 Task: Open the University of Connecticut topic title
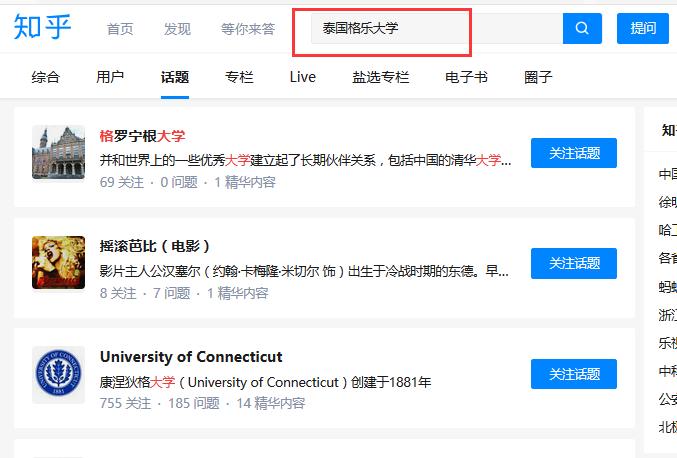(x=191, y=357)
